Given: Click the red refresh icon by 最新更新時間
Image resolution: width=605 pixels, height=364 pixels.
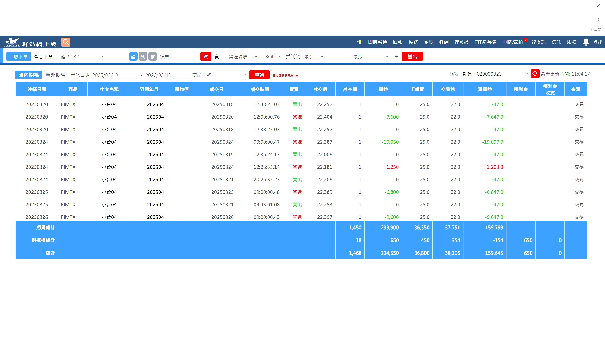Looking at the screenshot, I should point(535,74).
